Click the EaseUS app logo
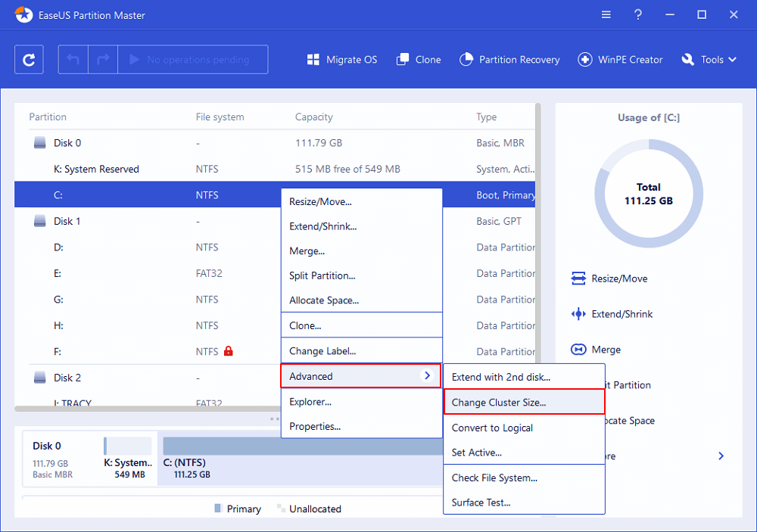This screenshot has height=532, width=757. (23, 15)
